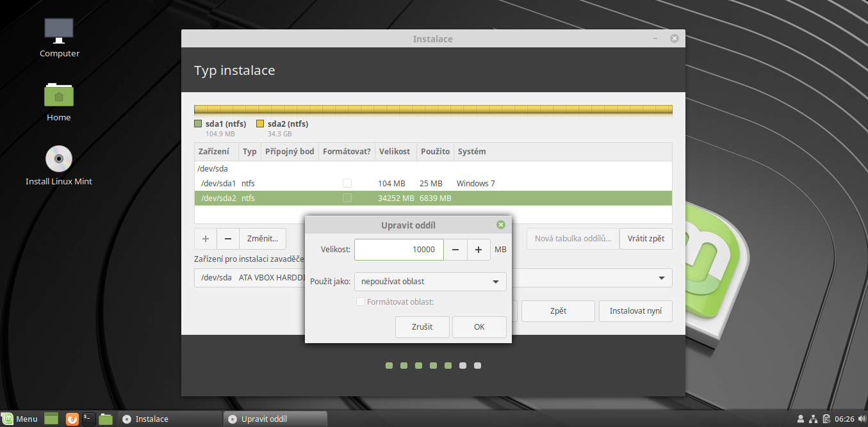Click the Systém column header
The width and height of the screenshot is (868, 427).
coord(563,152)
